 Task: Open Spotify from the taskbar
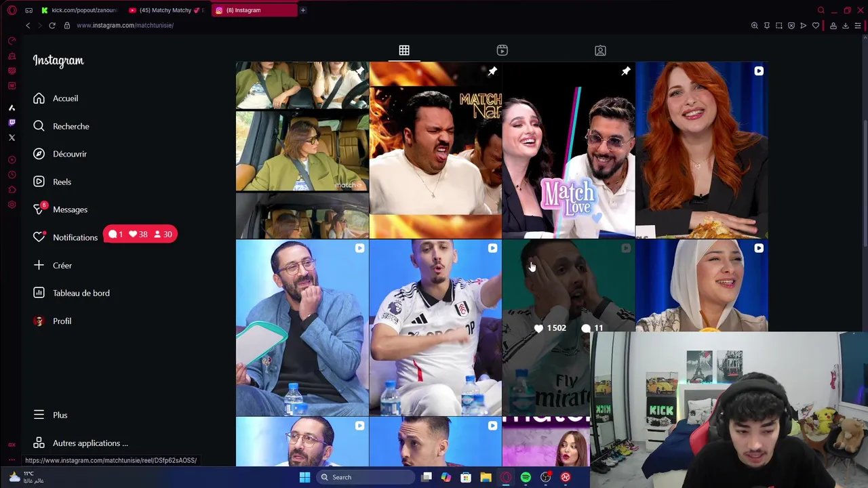[x=526, y=477]
